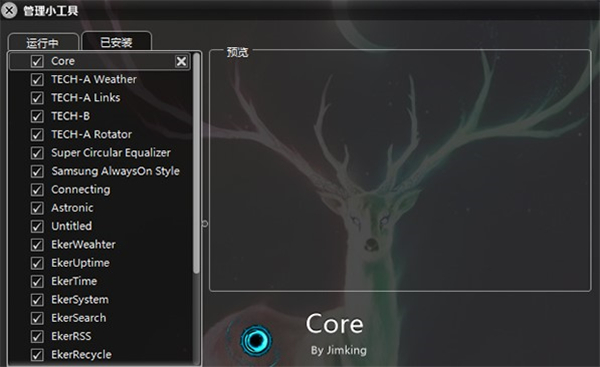600x367 pixels.
Task: Toggle the EkerSearch checkbox
Action: [37, 318]
